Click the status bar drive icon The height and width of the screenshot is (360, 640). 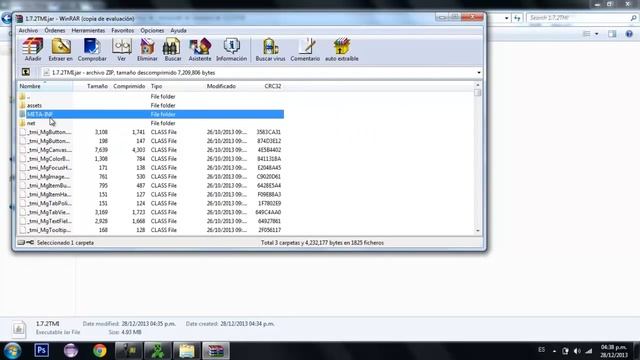[x=21, y=242]
